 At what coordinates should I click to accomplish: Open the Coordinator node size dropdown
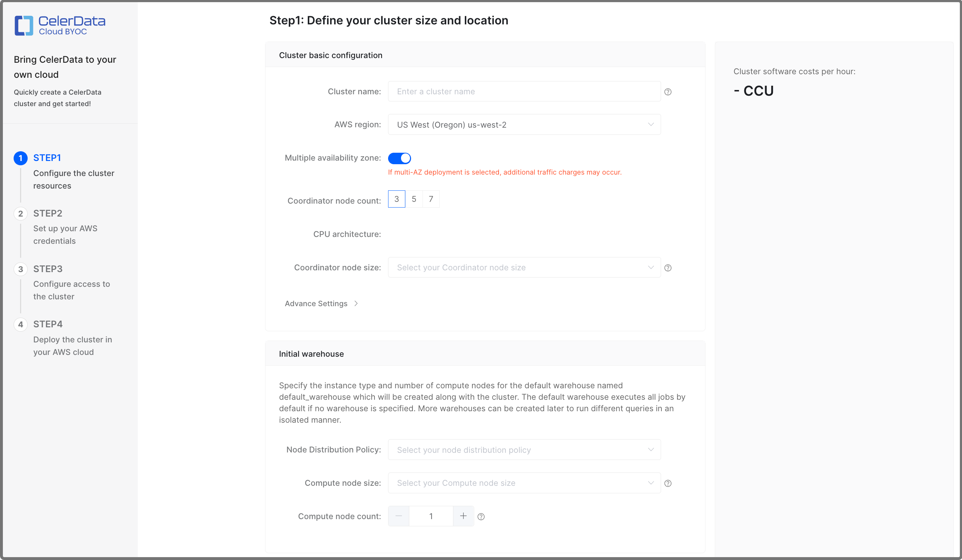coord(524,267)
